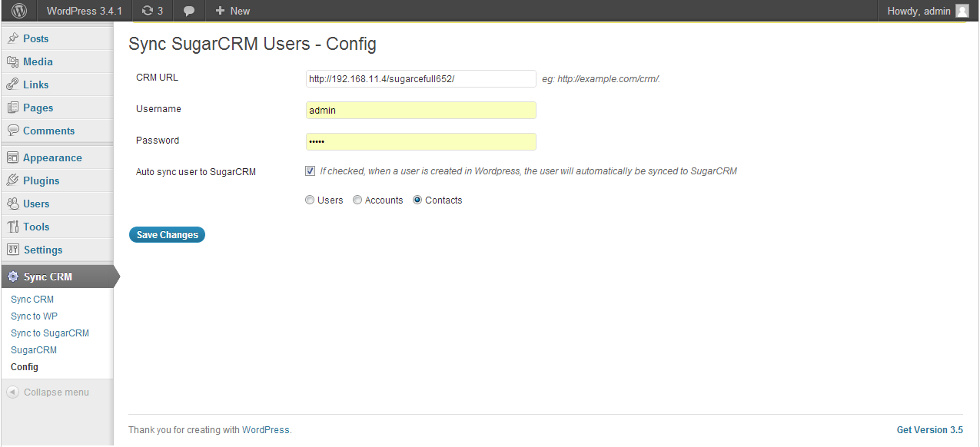Image resolution: width=980 pixels, height=447 pixels.
Task: Click the Settings icon in sidebar
Action: pos(12,250)
